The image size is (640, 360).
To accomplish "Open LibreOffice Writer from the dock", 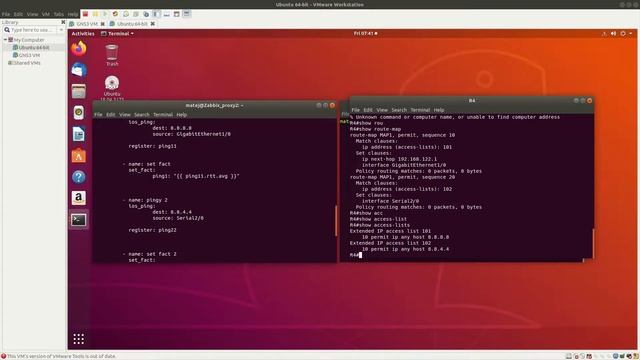I will 79,134.
